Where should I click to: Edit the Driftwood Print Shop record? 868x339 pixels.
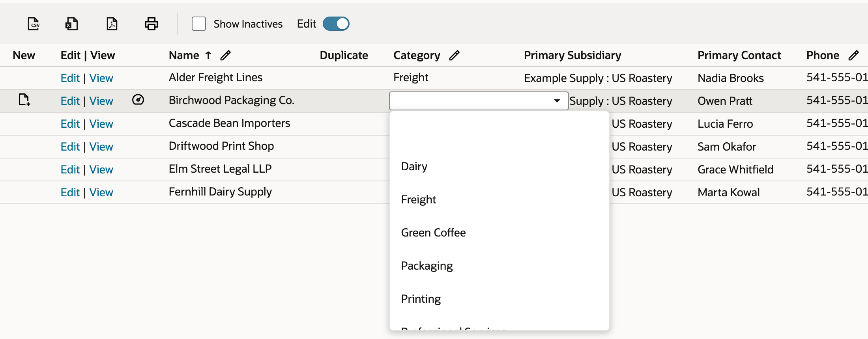[x=70, y=147]
